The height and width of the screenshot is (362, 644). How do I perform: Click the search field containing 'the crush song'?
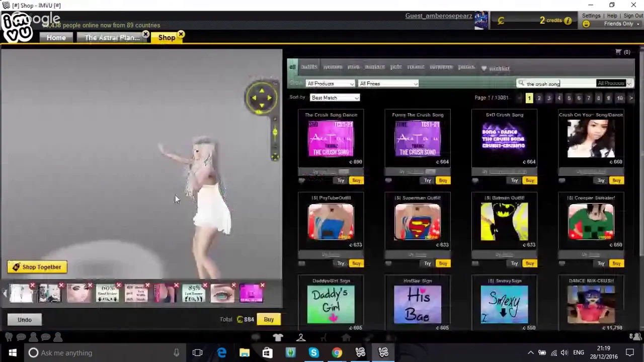(556, 84)
